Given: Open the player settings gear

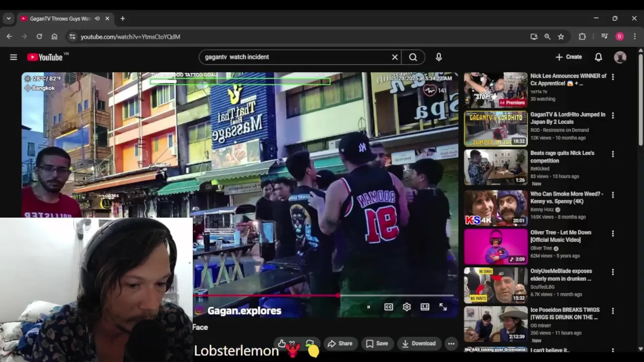Looking at the screenshot, I should (x=407, y=307).
